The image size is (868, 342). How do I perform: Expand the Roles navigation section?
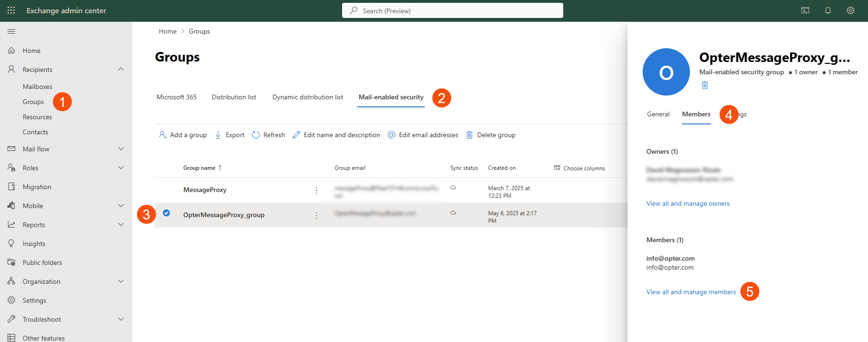click(121, 168)
